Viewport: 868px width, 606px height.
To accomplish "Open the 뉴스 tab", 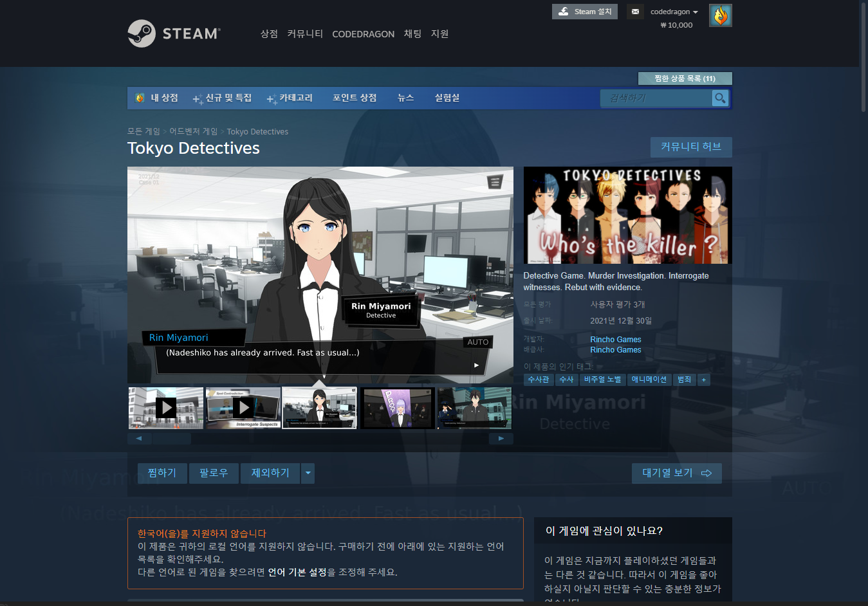I will click(x=405, y=98).
